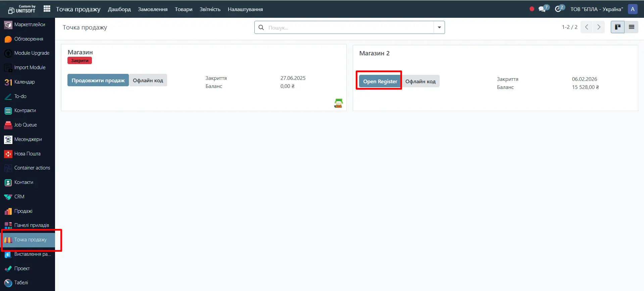
Task: Open the Контакти sidebar app
Action: point(23,182)
